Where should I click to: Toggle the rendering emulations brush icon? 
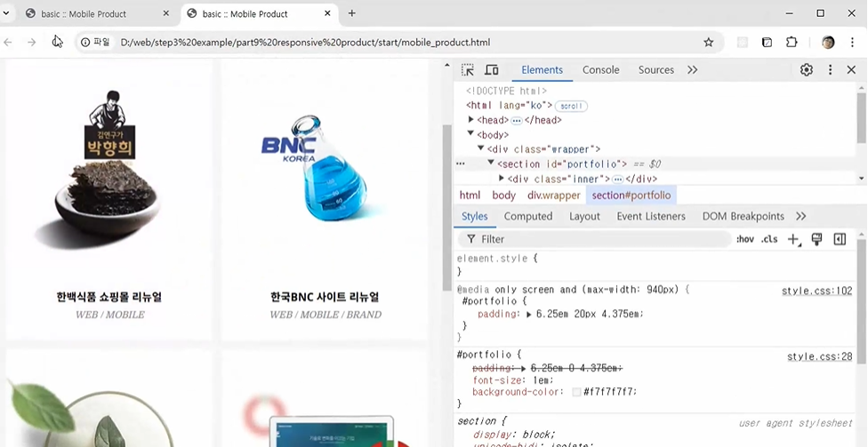816,239
